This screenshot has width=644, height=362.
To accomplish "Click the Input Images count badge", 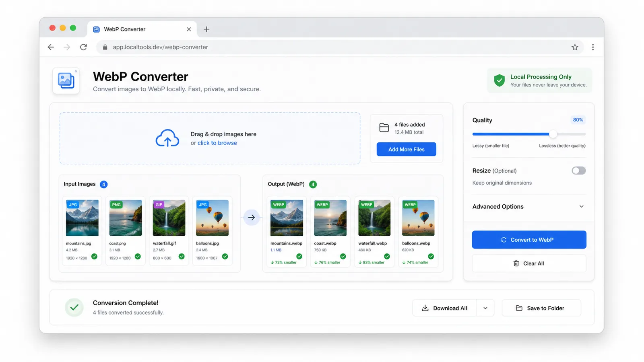I will click(103, 184).
